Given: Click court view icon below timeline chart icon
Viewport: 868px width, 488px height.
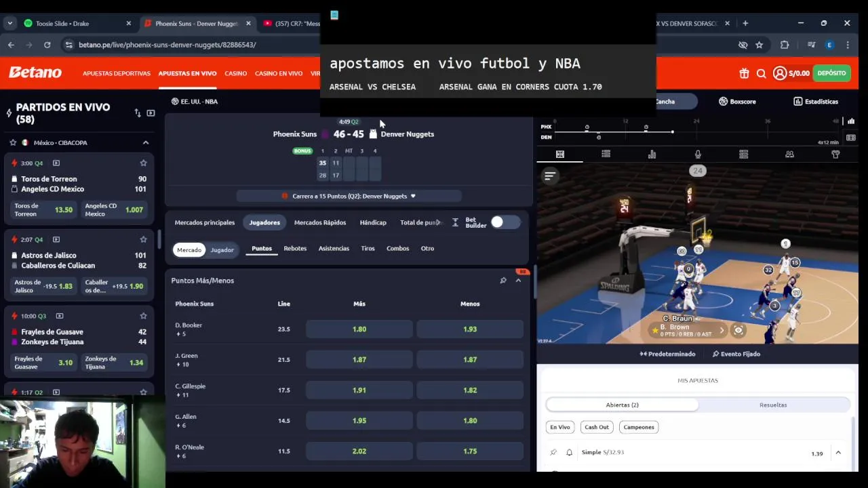Looking at the screenshot, I should [x=851, y=138].
